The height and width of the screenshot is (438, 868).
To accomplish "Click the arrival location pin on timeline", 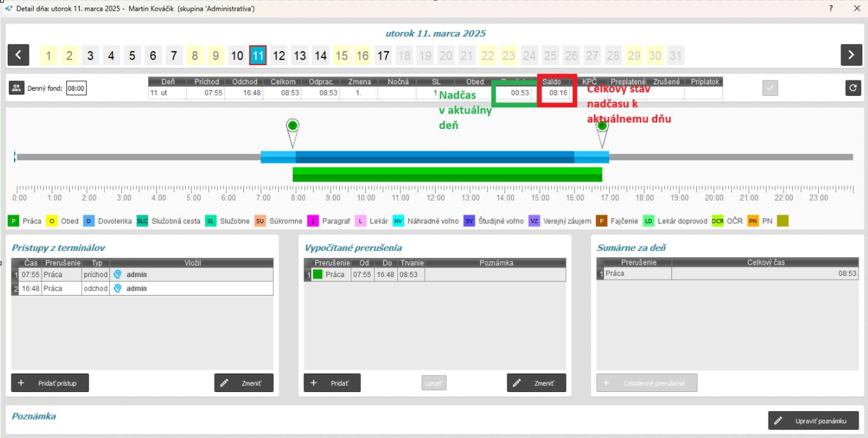I will click(x=293, y=126).
